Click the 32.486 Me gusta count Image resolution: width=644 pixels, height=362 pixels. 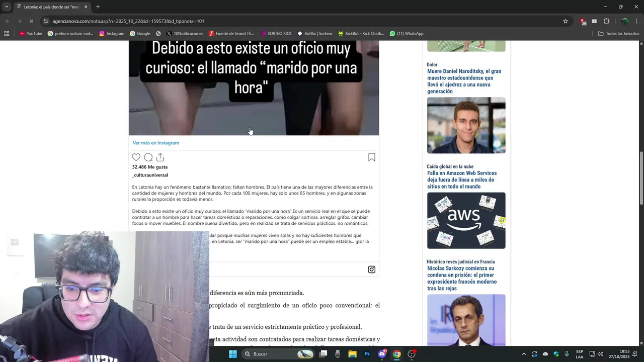(x=150, y=167)
